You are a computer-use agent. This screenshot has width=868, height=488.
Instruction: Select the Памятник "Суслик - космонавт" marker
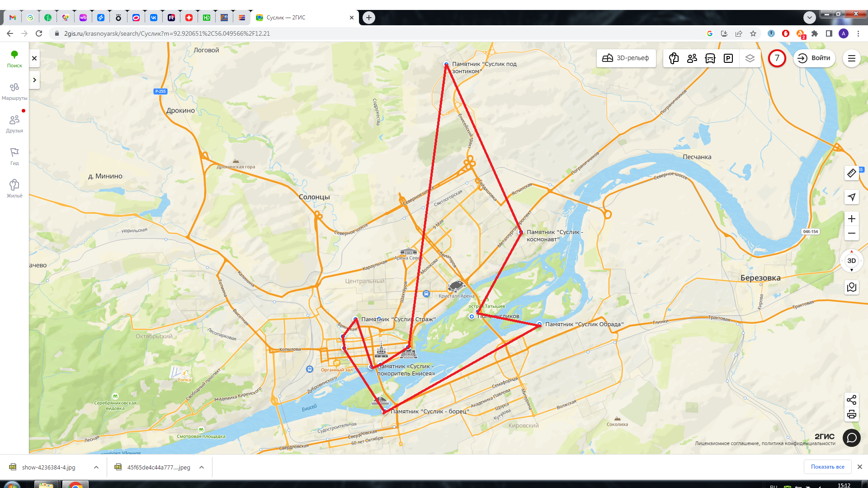(x=521, y=232)
